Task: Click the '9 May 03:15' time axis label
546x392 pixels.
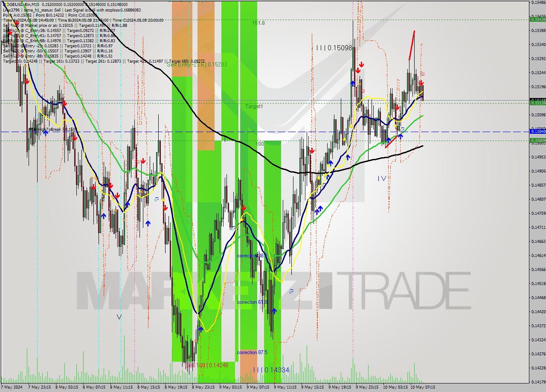Action: point(230,387)
